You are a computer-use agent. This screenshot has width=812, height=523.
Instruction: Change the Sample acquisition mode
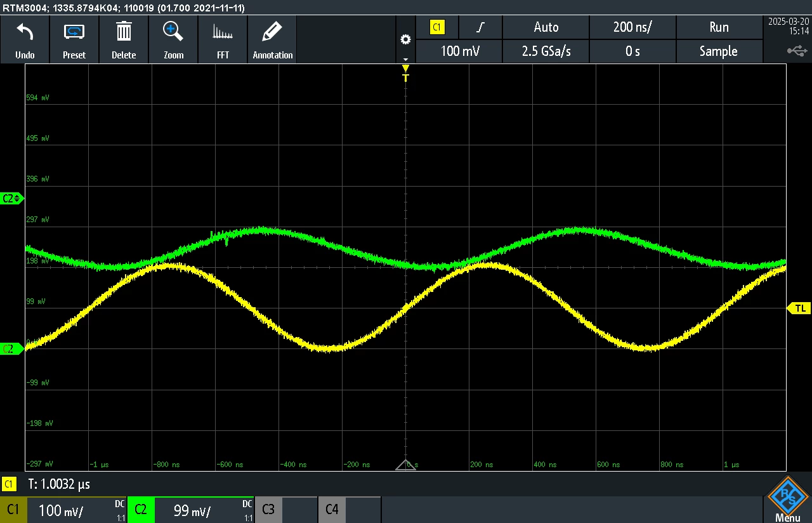(719, 51)
